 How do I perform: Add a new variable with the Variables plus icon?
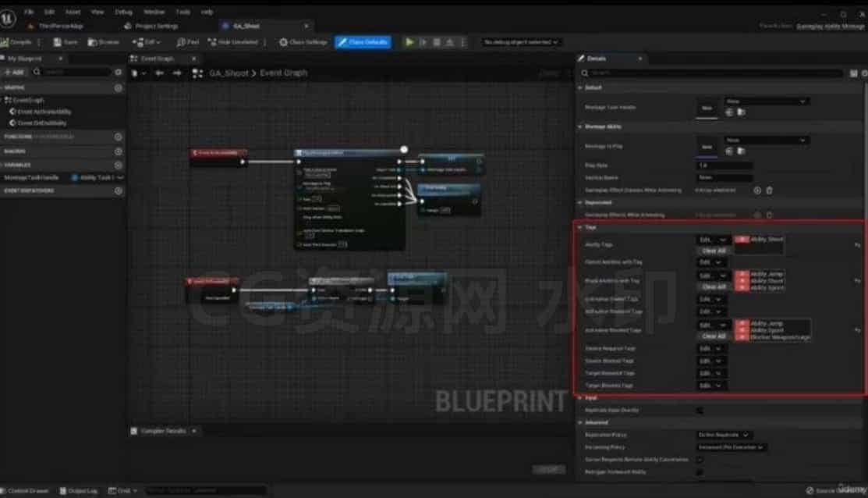[118, 165]
